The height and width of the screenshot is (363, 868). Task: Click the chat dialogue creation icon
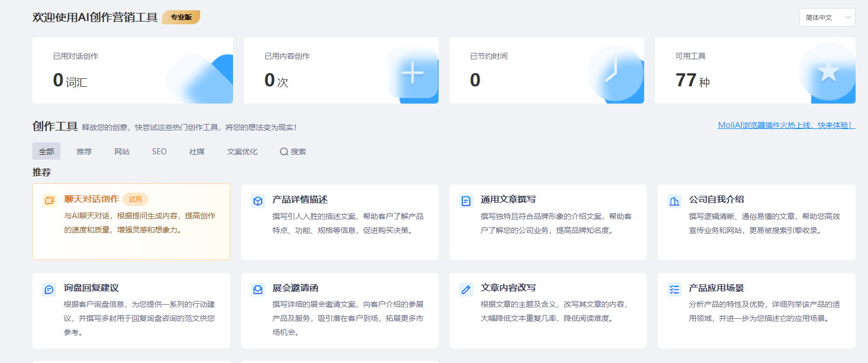50,201
